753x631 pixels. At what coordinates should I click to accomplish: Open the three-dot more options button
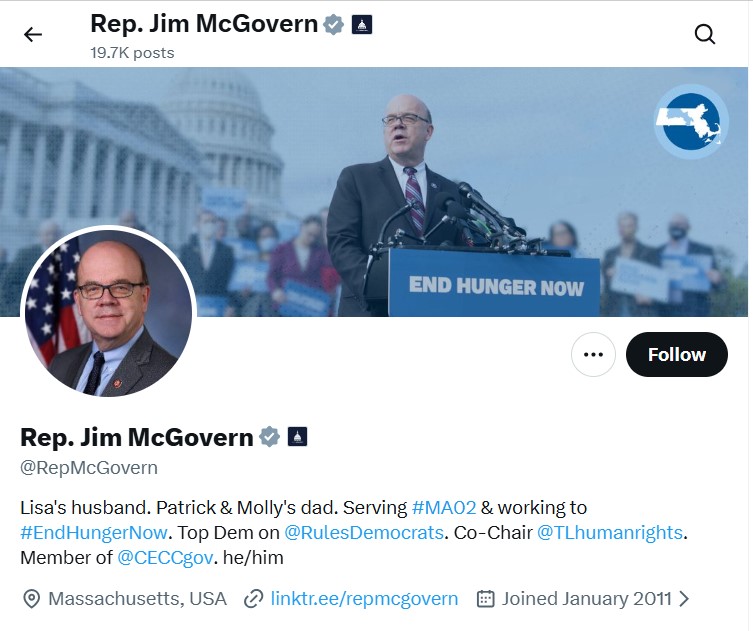(593, 354)
